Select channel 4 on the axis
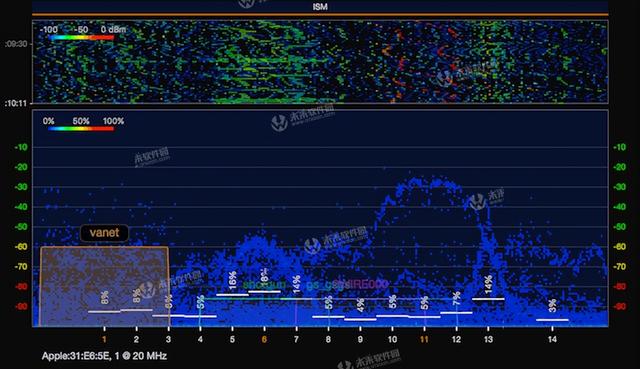The height and width of the screenshot is (369, 640). 200,340
